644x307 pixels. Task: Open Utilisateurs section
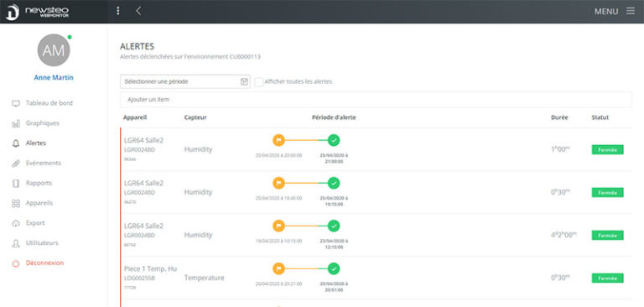[42, 243]
